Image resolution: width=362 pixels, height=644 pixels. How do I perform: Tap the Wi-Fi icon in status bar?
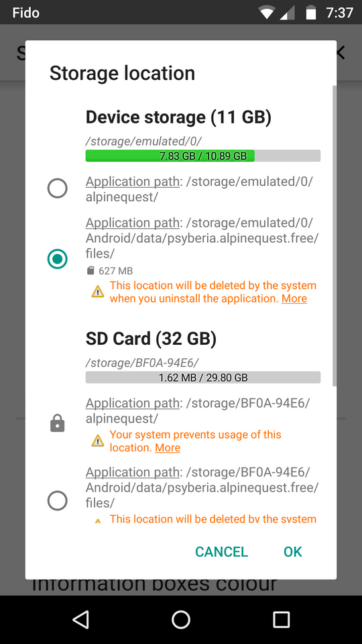click(267, 13)
